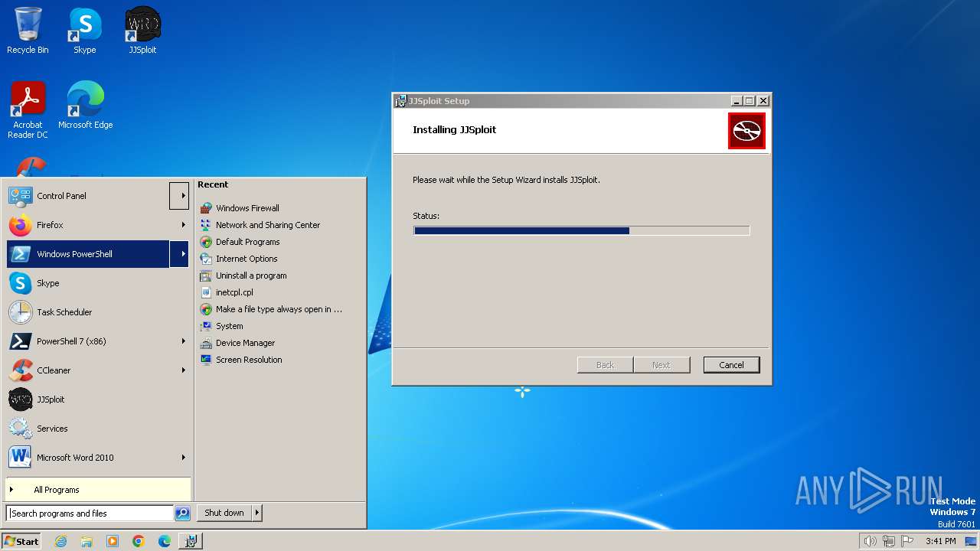Expand the CCleaner submenu arrow
Image resolution: width=980 pixels, height=551 pixels.
coord(183,370)
